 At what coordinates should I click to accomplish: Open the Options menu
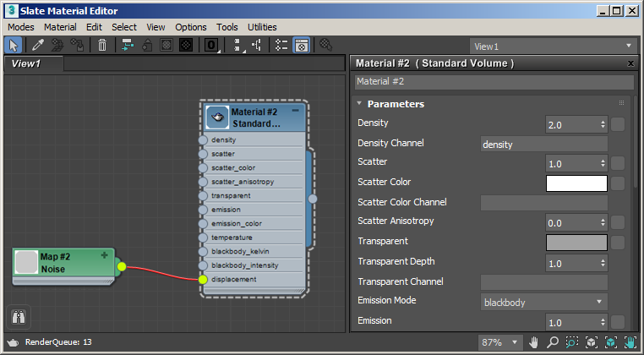pyautogui.click(x=191, y=27)
